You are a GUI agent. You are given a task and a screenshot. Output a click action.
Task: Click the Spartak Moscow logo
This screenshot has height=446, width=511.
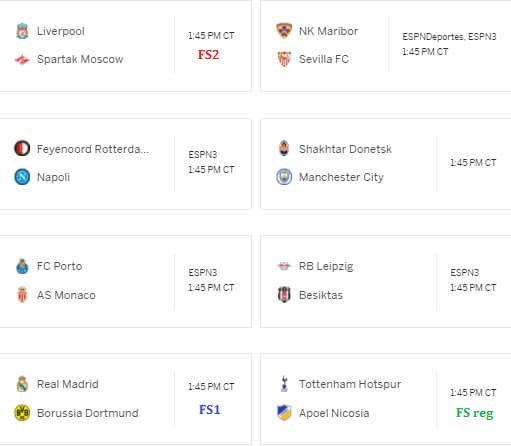(x=22, y=60)
